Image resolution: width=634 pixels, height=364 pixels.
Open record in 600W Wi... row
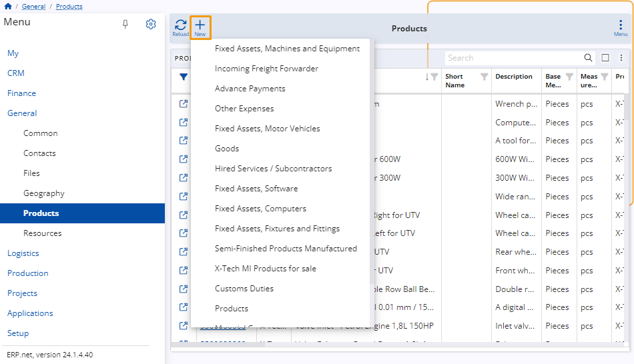pos(184,159)
